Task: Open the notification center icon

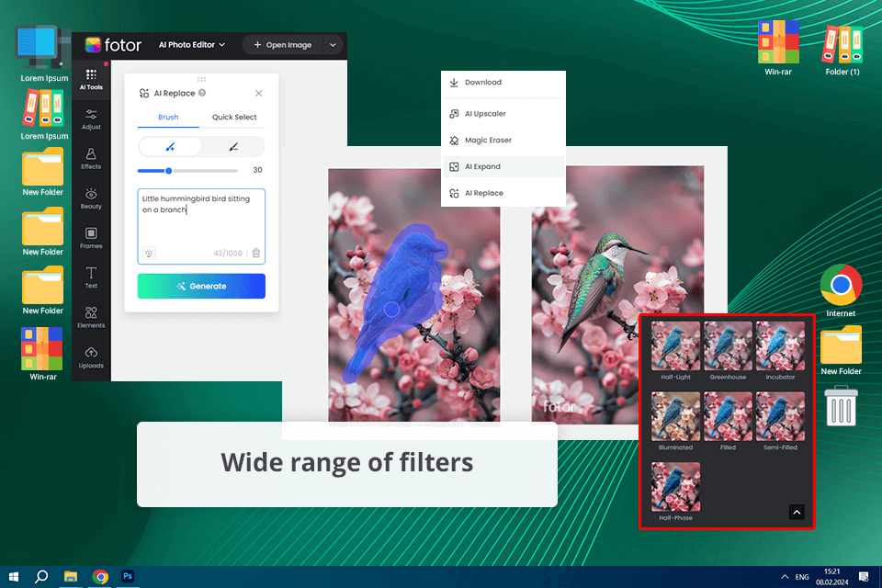Action: click(x=864, y=576)
